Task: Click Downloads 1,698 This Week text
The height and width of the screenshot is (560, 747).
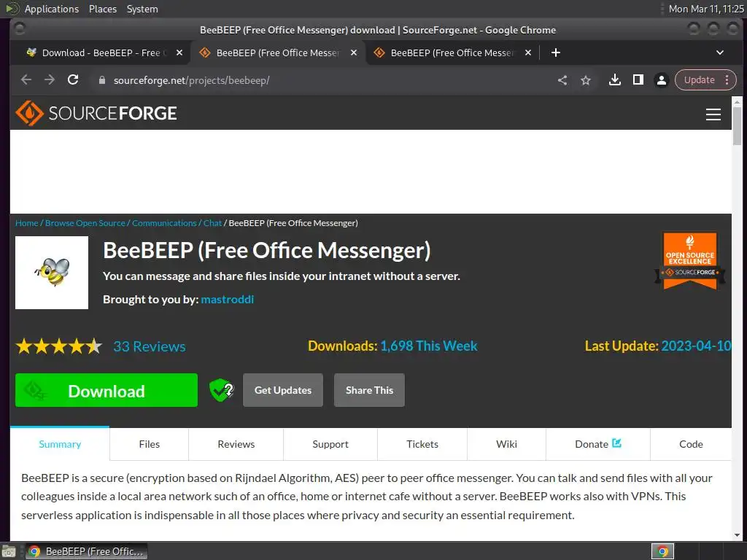Action: pyautogui.click(x=392, y=346)
